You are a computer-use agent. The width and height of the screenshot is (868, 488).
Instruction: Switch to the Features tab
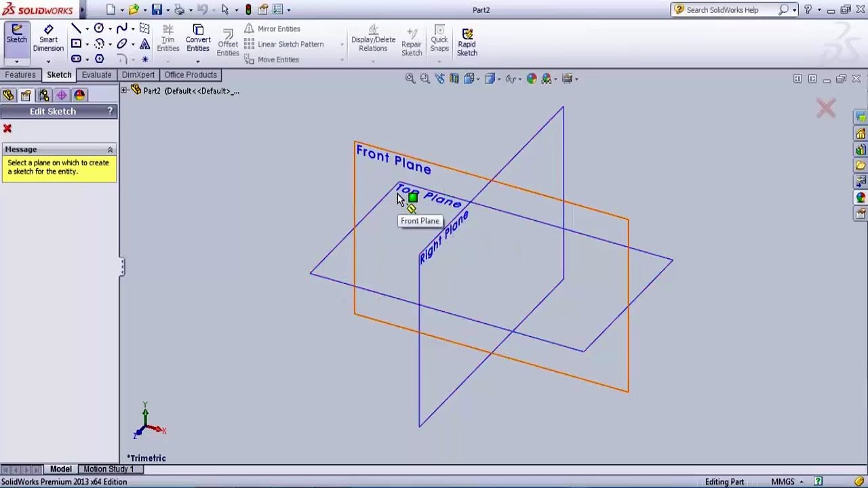20,75
